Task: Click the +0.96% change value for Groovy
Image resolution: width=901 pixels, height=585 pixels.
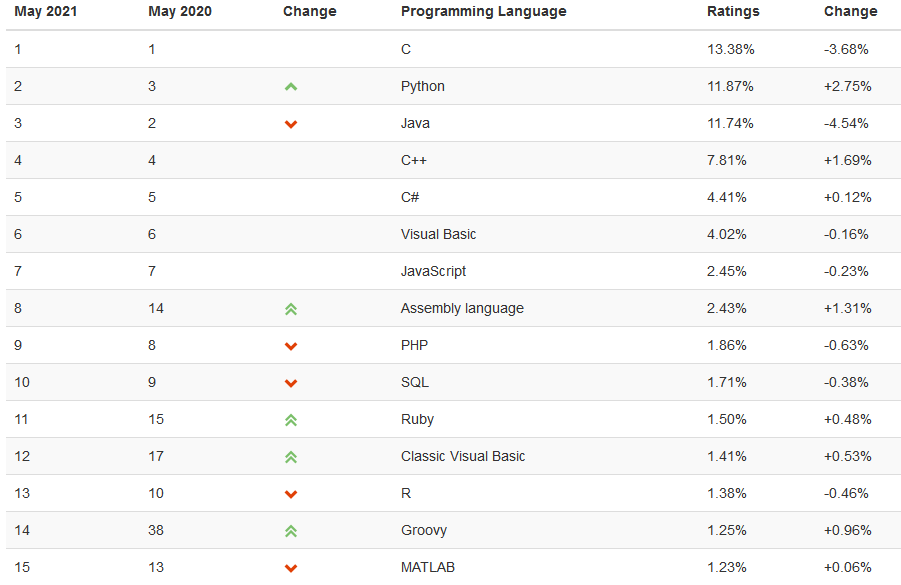Action: coord(848,530)
